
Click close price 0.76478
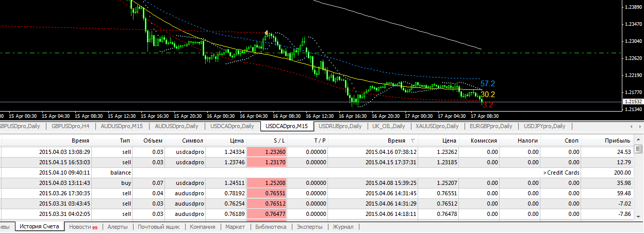coord(447,214)
